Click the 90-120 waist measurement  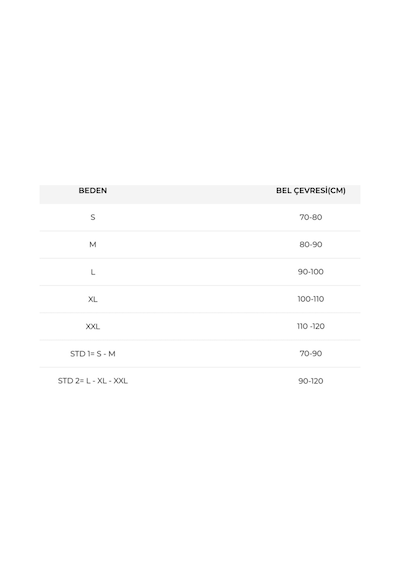pos(311,381)
